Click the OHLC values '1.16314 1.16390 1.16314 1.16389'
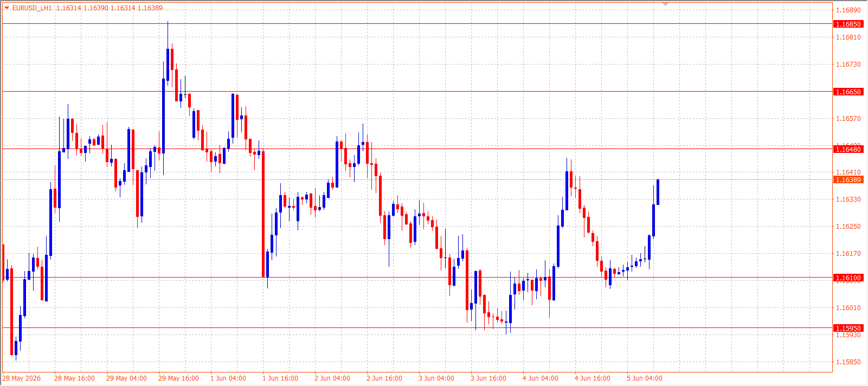The image size is (868, 386). point(110,8)
